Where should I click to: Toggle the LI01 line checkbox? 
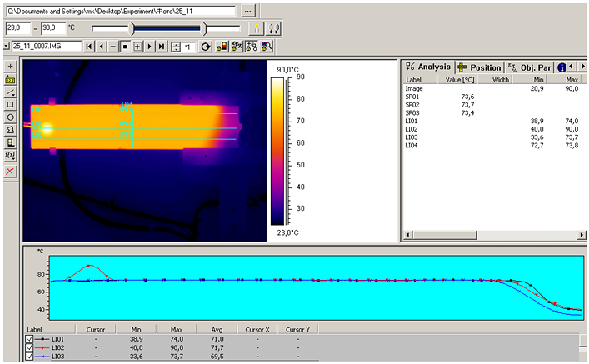coord(31,339)
